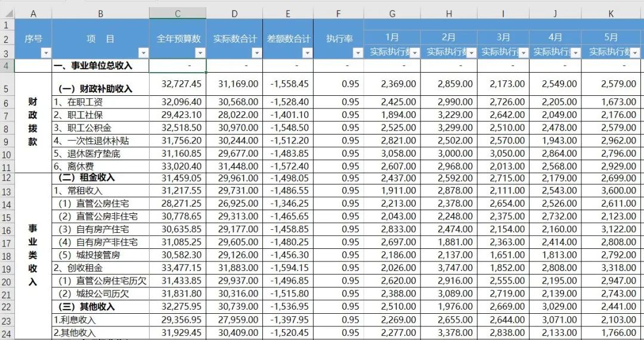Click cell (三)其他收入
Viewport: 644px width, 340px height.
click(x=101, y=307)
